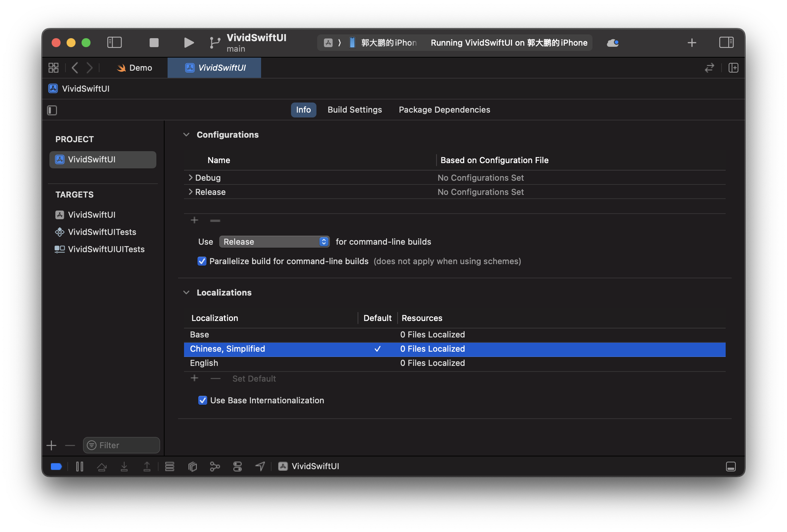Viewport: 787px width, 532px height.
Task: Toggle the navigator sidebar in toolbar
Action: point(114,42)
